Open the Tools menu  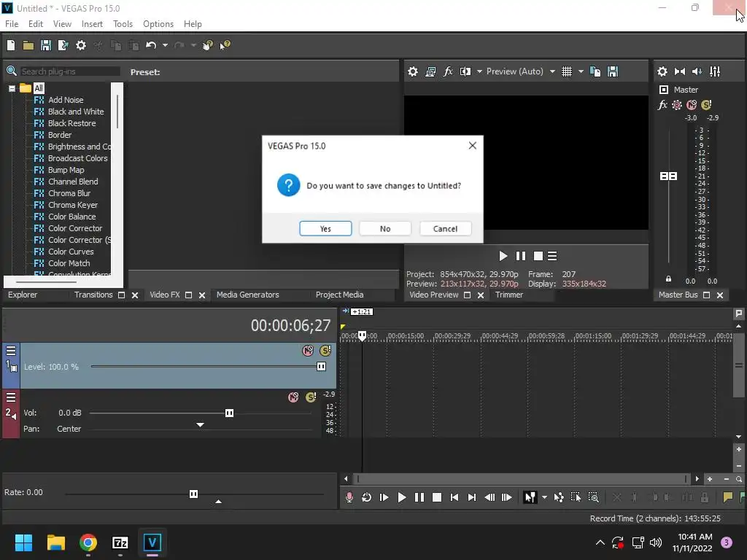point(123,24)
